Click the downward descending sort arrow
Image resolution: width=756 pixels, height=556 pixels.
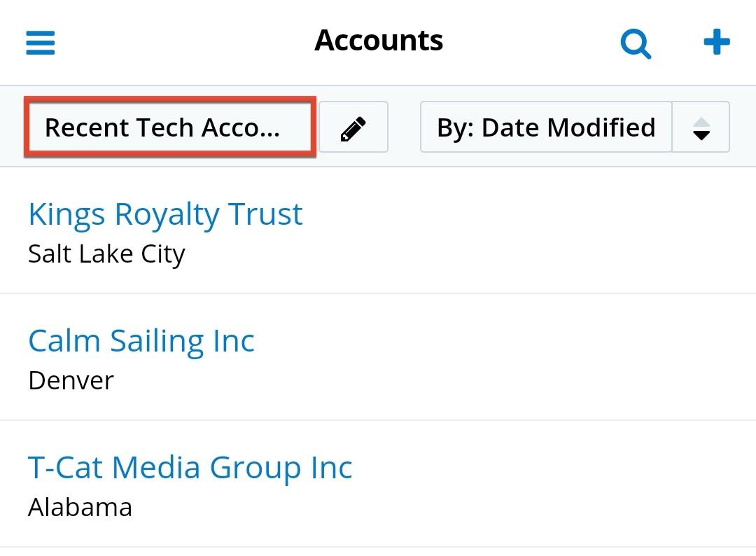coord(701,135)
